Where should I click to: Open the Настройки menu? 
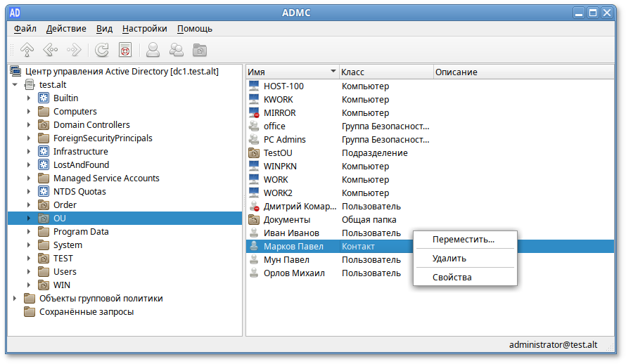coord(144,29)
